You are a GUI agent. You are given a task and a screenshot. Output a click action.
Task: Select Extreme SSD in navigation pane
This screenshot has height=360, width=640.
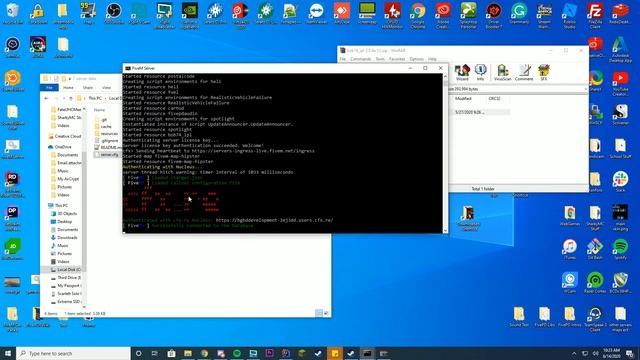[x=66, y=302]
